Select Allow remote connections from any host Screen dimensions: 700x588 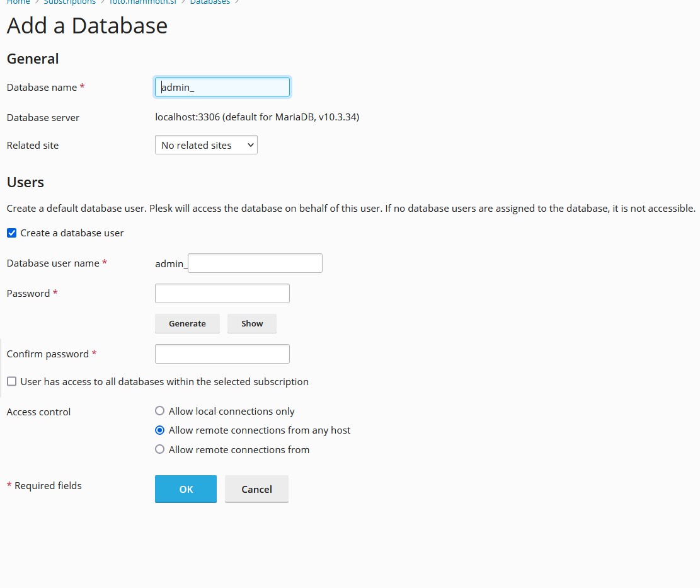click(x=159, y=430)
